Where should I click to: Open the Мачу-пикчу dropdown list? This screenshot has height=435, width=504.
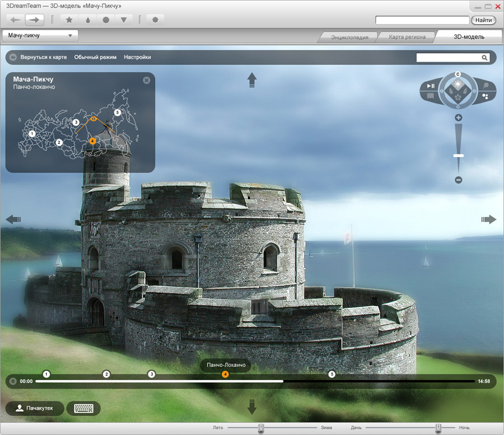click(x=40, y=35)
